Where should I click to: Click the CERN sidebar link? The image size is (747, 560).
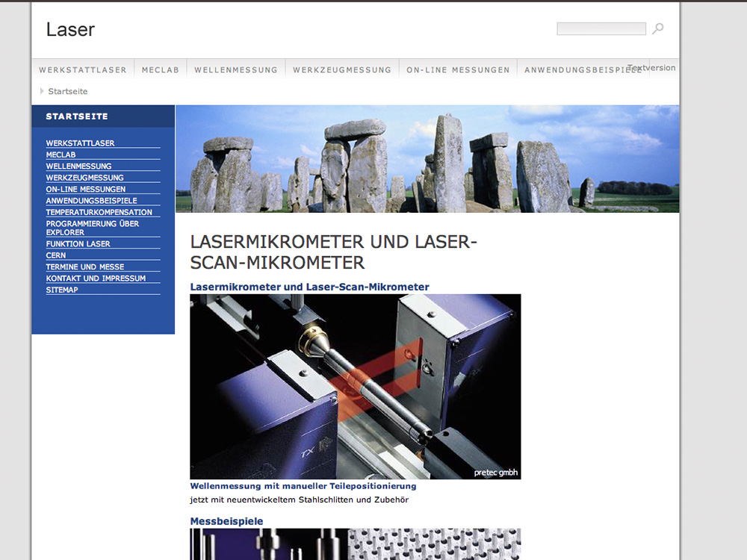point(56,255)
